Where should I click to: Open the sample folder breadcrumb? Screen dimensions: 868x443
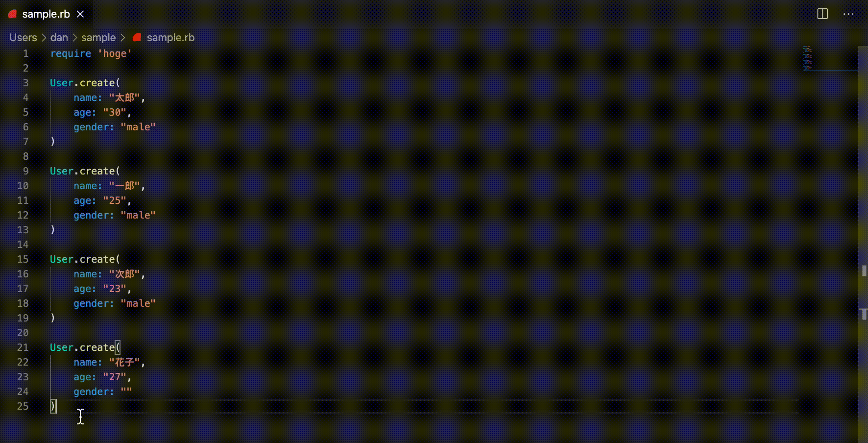click(x=98, y=38)
